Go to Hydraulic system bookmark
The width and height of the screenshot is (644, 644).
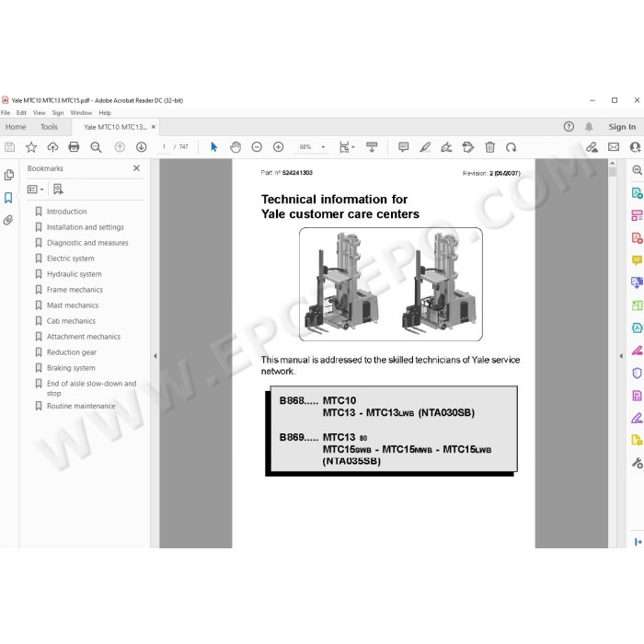(74, 274)
